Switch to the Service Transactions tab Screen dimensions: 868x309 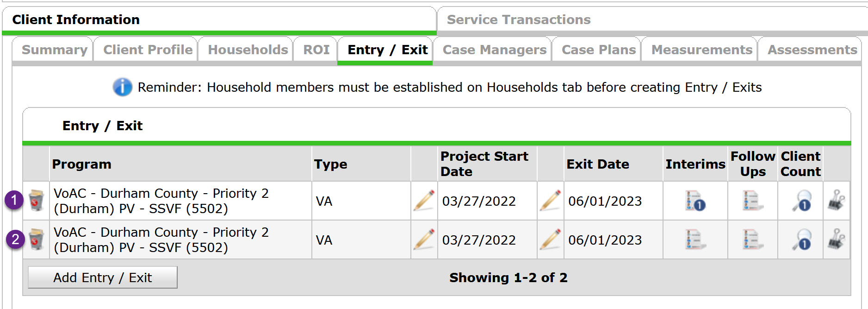click(x=517, y=19)
